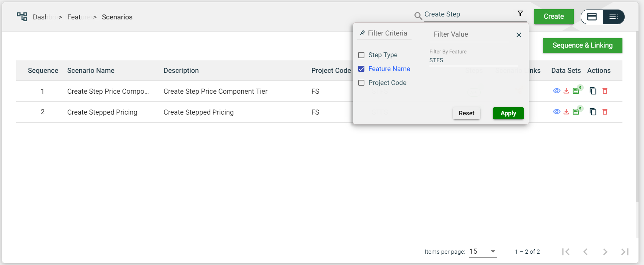The height and width of the screenshot is (265, 644).
Task: Click the Filter By Feature input field
Action: pos(473,60)
